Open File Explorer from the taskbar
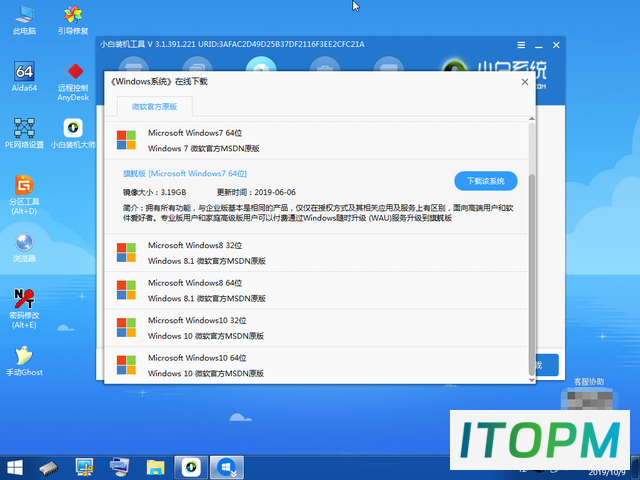This screenshot has width=640, height=480. coord(156,468)
